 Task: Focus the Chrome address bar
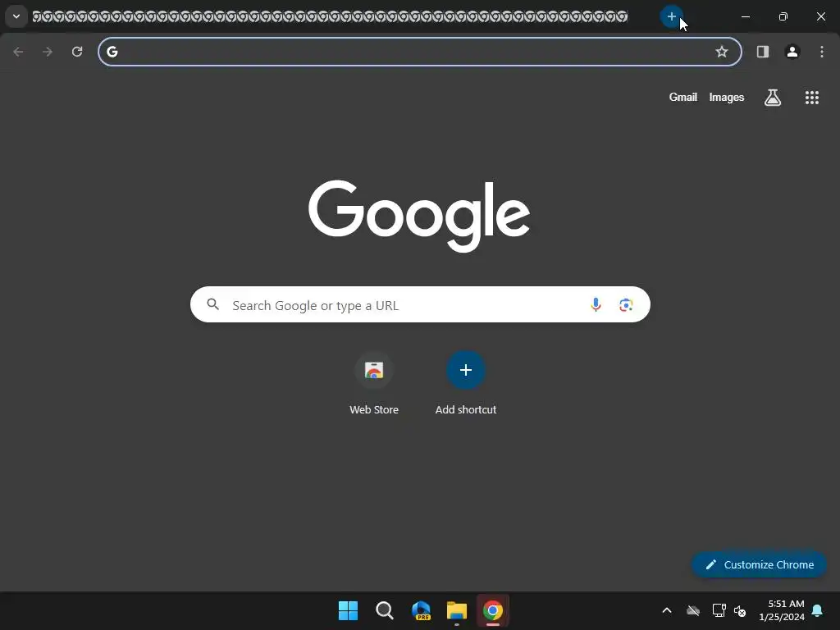click(x=420, y=52)
